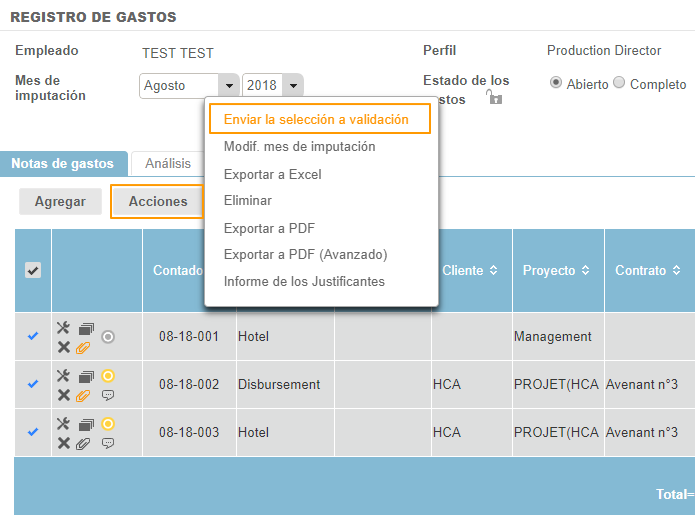
Task: Click the Agregar button
Action: tap(60, 201)
